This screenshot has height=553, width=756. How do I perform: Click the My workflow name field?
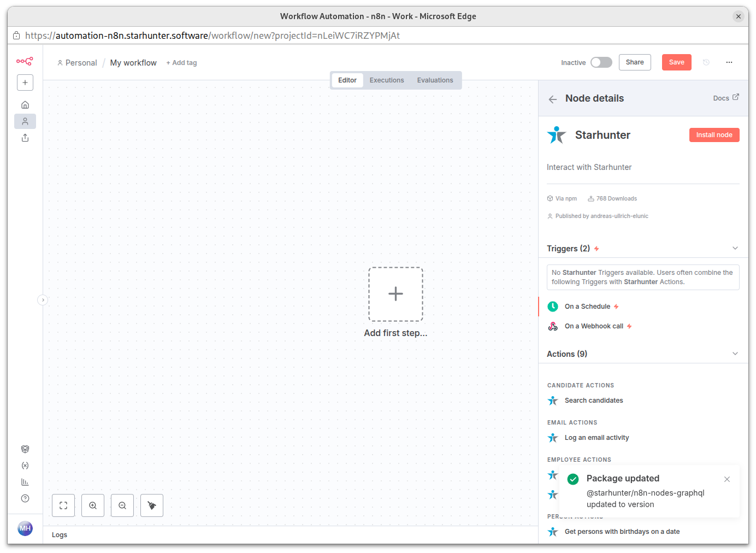(x=133, y=63)
